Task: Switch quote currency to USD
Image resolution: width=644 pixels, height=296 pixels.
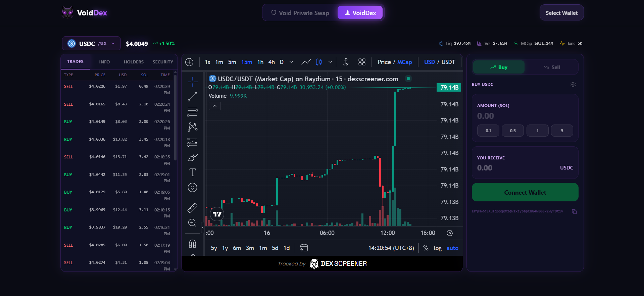Action: (429, 62)
